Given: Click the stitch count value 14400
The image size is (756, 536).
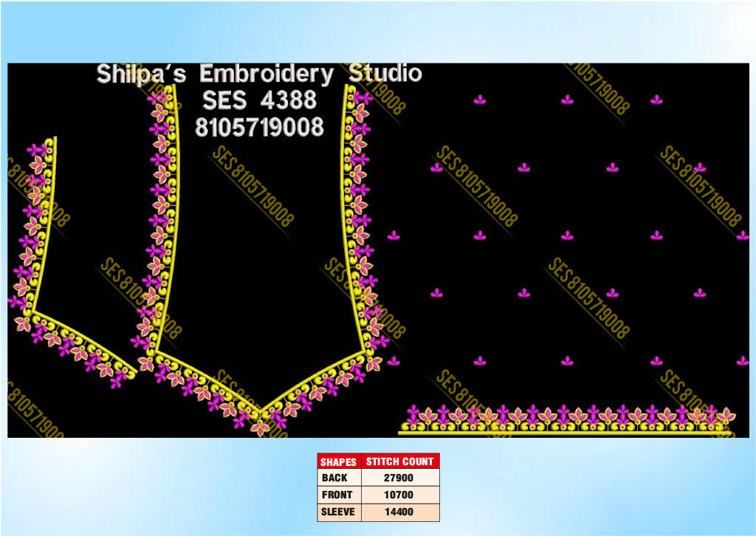Looking at the screenshot, I should tap(399, 512).
